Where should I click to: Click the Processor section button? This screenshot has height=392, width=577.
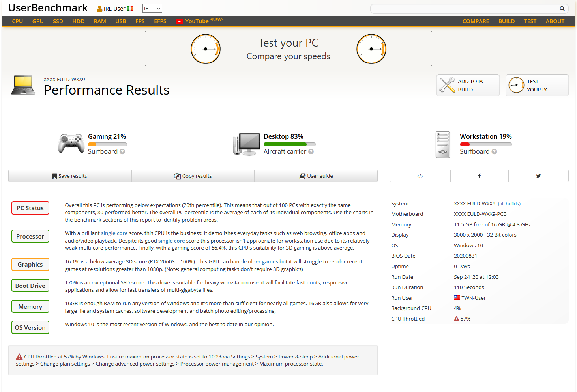pyautogui.click(x=30, y=236)
